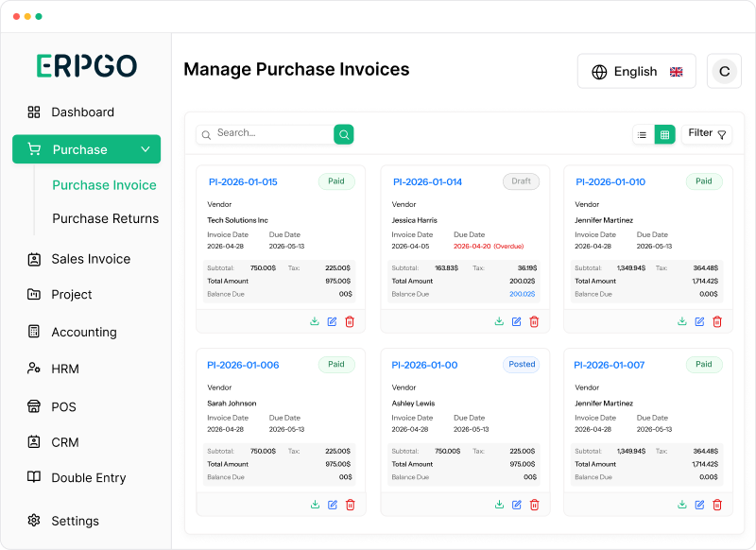This screenshot has width=756, height=550.
Task: Open Sales Invoice section
Action: click(78, 259)
